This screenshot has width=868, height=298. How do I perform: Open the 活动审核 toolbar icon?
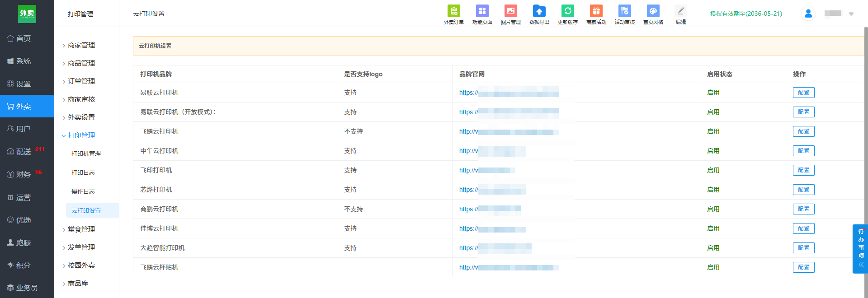[x=624, y=14]
